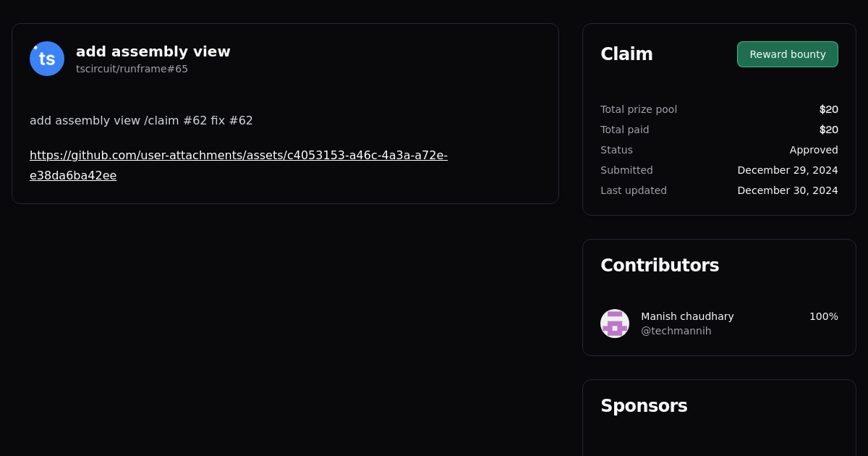This screenshot has width=868, height=456.
Task: Click the description text mentioning /claim #62
Action: tap(141, 120)
